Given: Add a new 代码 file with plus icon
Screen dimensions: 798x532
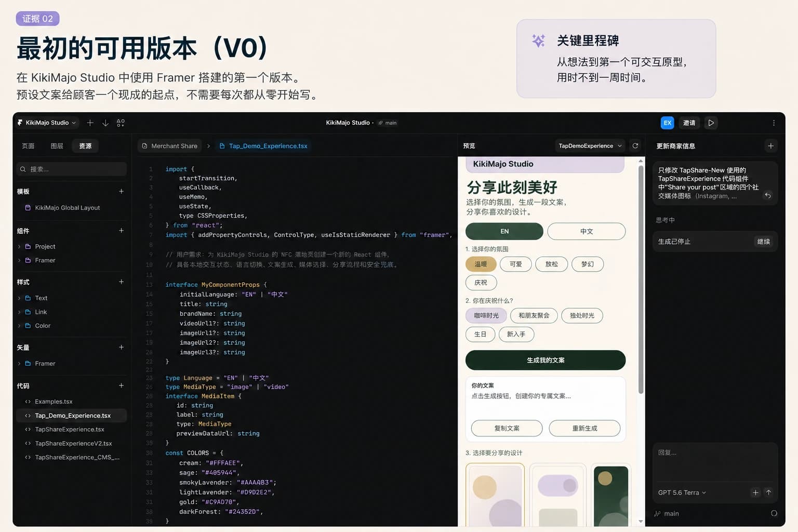Looking at the screenshot, I should tap(121, 385).
